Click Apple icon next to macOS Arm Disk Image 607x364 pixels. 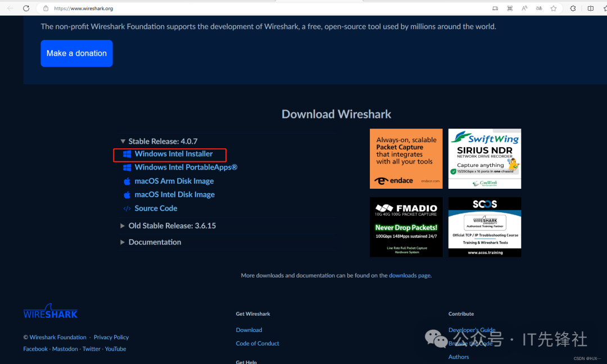[127, 181]
